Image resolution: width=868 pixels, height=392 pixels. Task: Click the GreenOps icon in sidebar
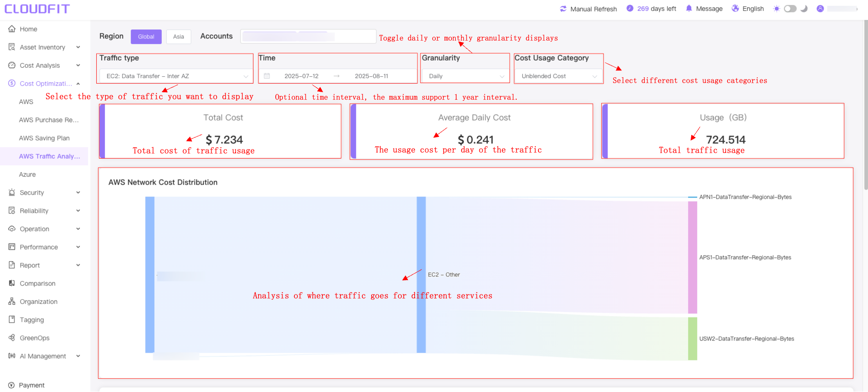coord(12,338)
